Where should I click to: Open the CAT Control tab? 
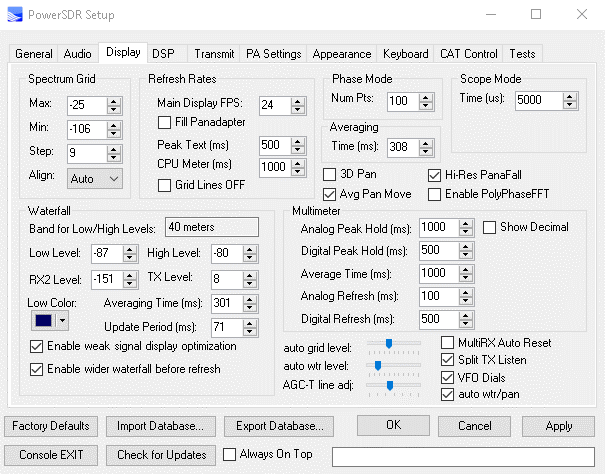[x=468, y=54]
